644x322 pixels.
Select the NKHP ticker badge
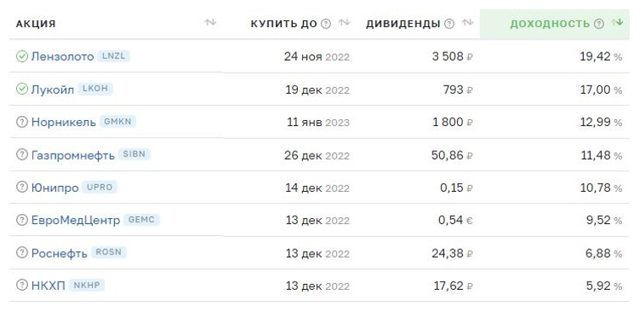click(x=86, y=285)
